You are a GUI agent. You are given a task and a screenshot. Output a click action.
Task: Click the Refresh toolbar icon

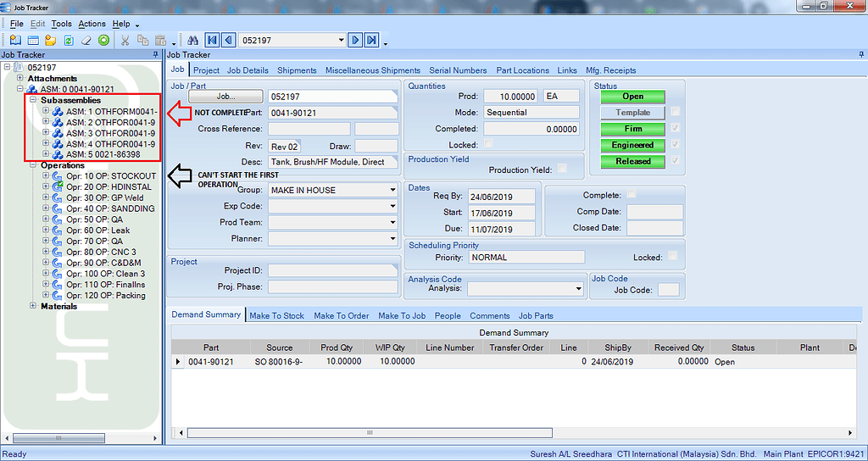[69, 41]
